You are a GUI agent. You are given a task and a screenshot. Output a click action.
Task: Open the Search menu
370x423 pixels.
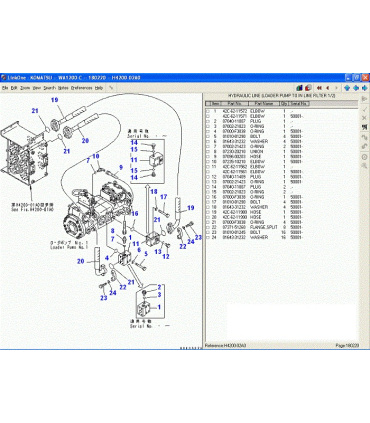(49, 88)
